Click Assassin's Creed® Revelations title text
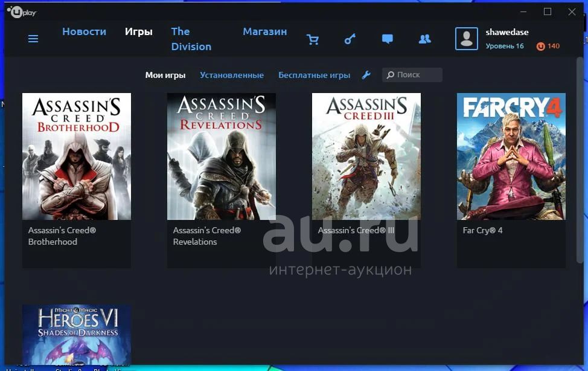Screen dimensions: 588x371 [207, 236]
